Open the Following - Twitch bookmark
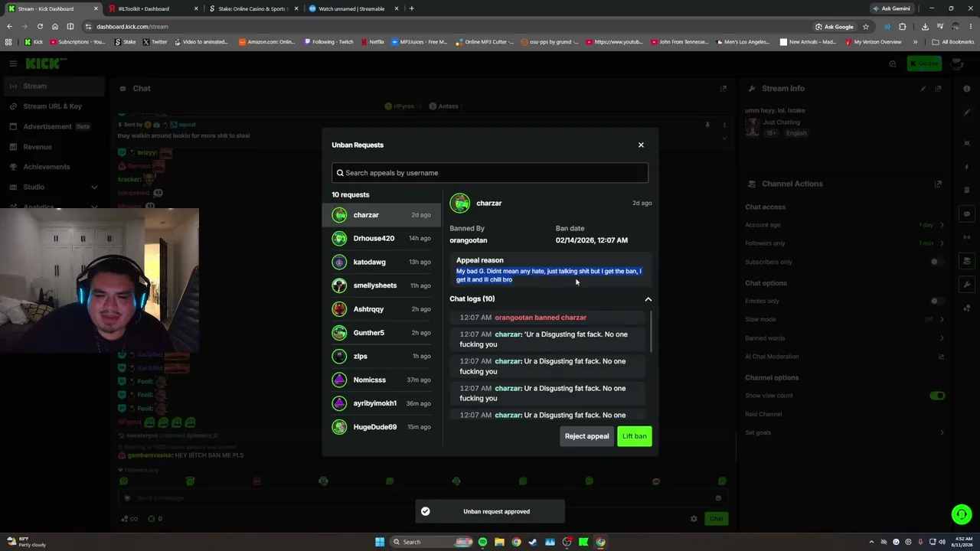The image size is (980, 551). [328, 42]
